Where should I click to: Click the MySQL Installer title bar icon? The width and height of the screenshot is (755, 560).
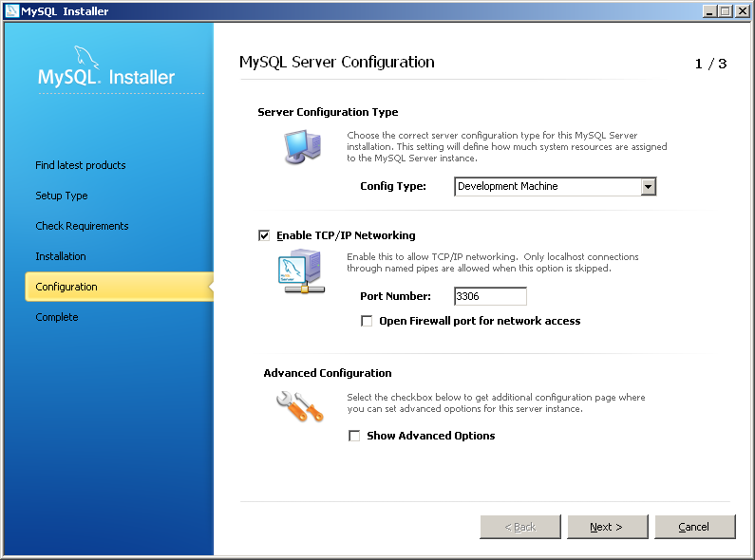(11, 10)
